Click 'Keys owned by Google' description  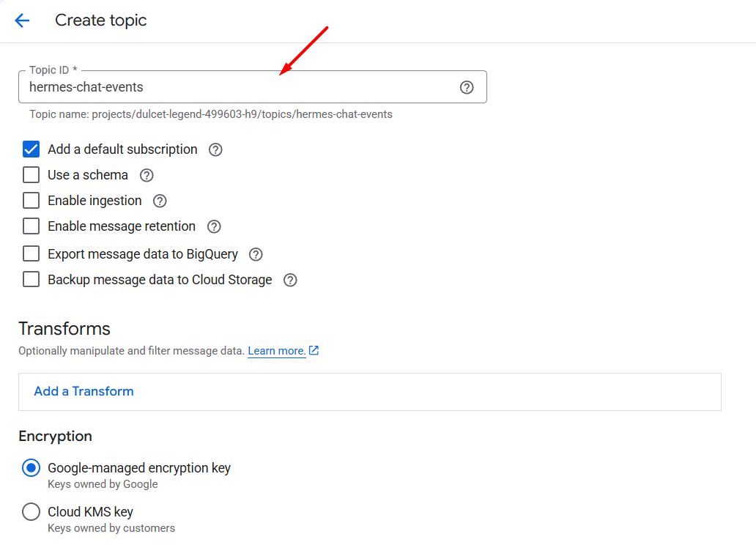(x=103, y=484)
